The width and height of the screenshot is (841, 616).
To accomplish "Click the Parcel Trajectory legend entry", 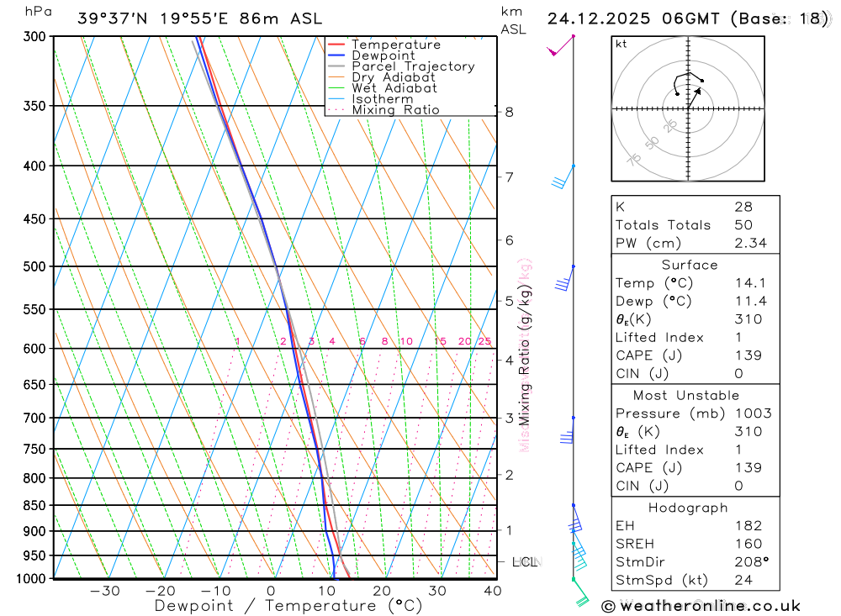I will tap(401, 66).
